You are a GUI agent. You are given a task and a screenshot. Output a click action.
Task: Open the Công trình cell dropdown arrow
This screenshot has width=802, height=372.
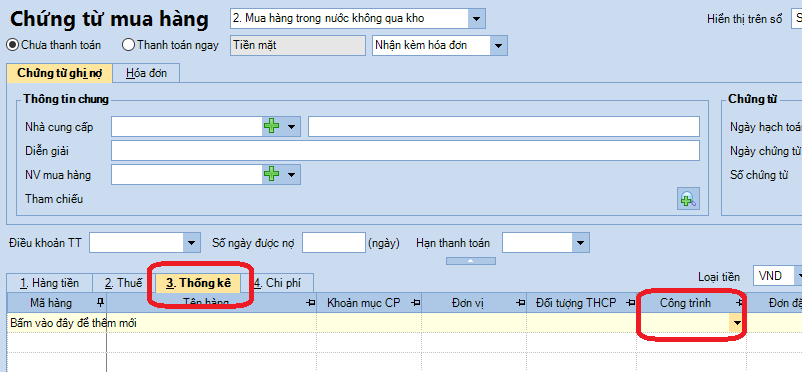pos(737,323)
